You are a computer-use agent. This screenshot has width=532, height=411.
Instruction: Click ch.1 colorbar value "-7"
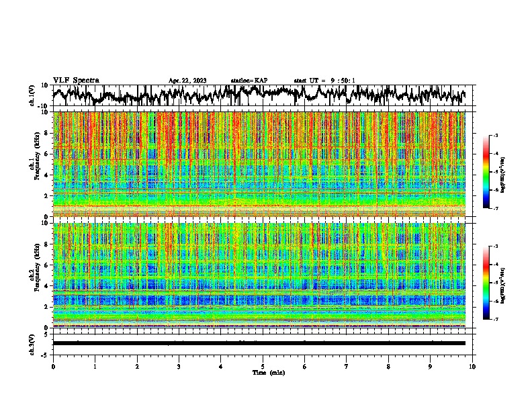tap(495, 208)
